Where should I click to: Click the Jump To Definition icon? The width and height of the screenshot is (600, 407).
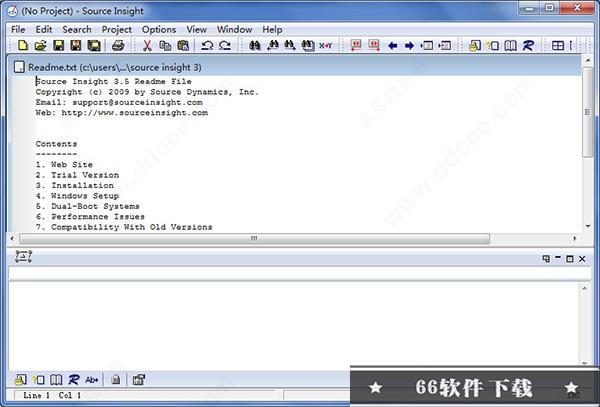pos(427,46)
